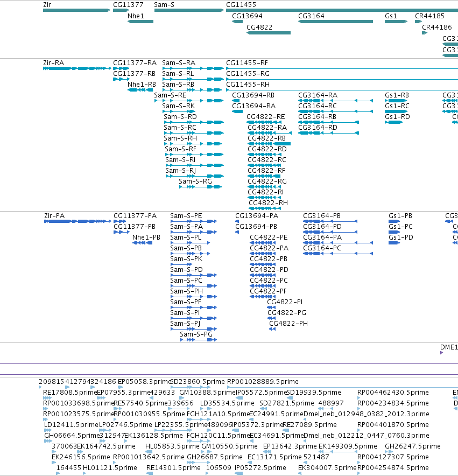Screen dimensions: 458x476
Task: Select transcript Sam-S-RE
Action: pyautogui.click(x=170, y=95)
